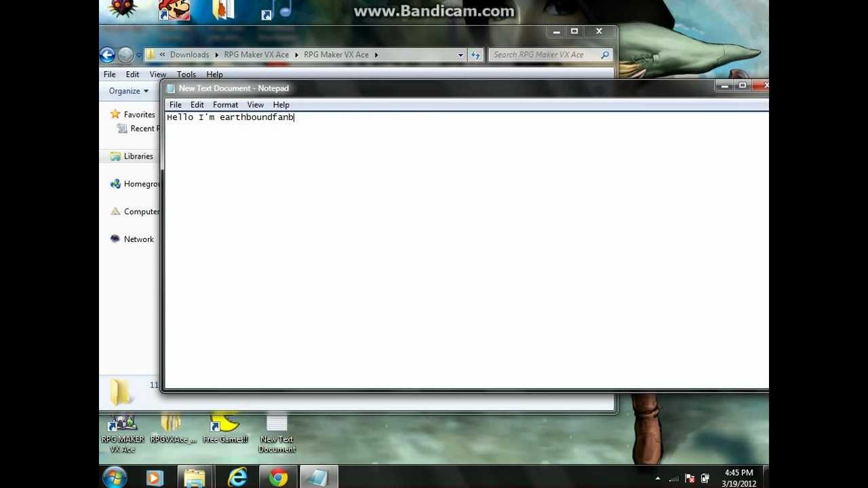Click the Favorites star icon

(x=115, y=115)
